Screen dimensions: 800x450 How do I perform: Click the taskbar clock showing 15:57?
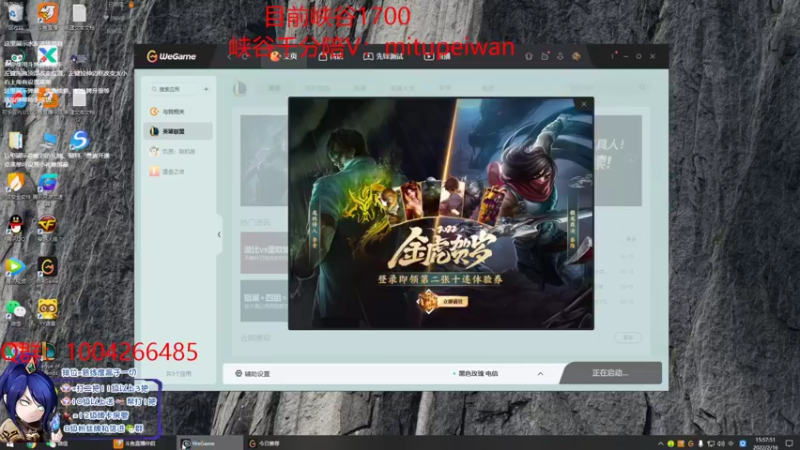(x=766, y=443)
